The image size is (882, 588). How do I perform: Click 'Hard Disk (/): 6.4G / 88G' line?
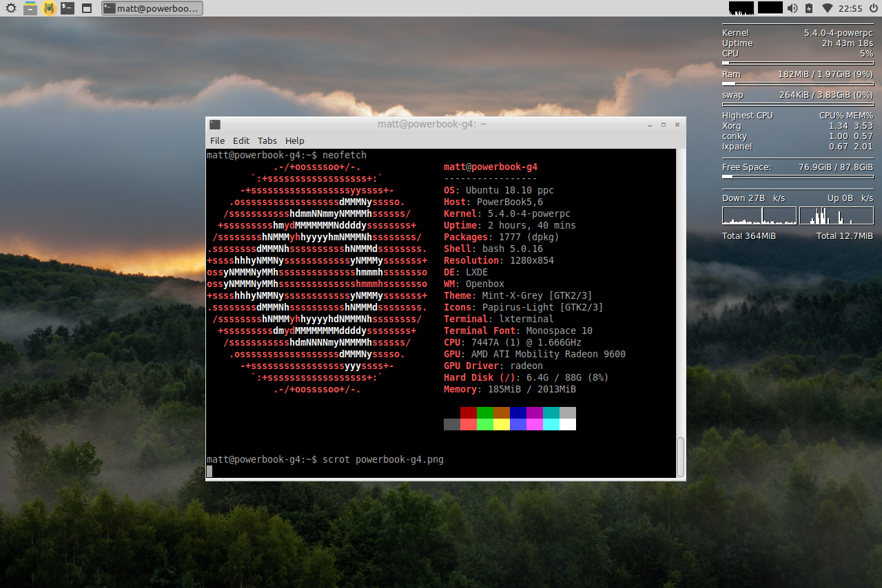point(526,378)
